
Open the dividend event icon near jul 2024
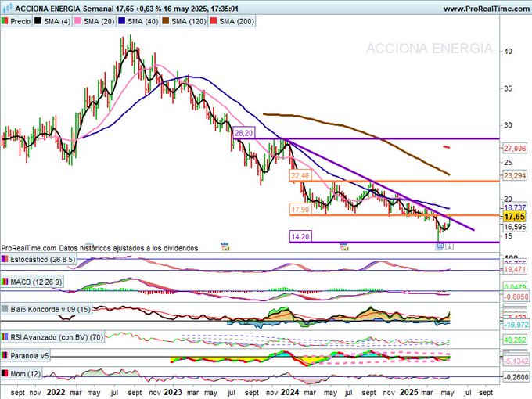point(343,246)
